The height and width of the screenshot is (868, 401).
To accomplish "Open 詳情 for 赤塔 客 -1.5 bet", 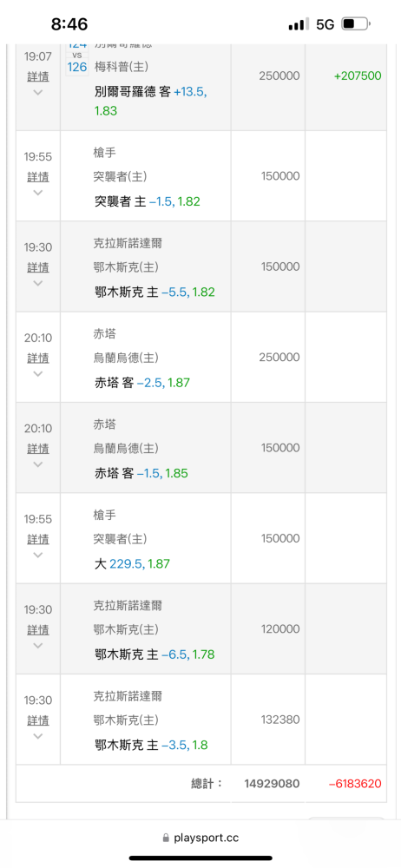I will (37, 449).
